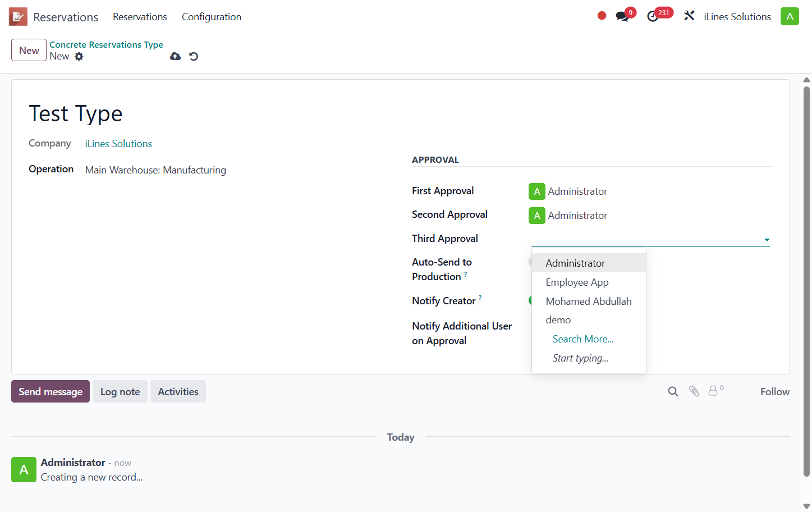Screen dimensions: 812x512
Task: Click the Reservations app title
Action: coord(66,17)
